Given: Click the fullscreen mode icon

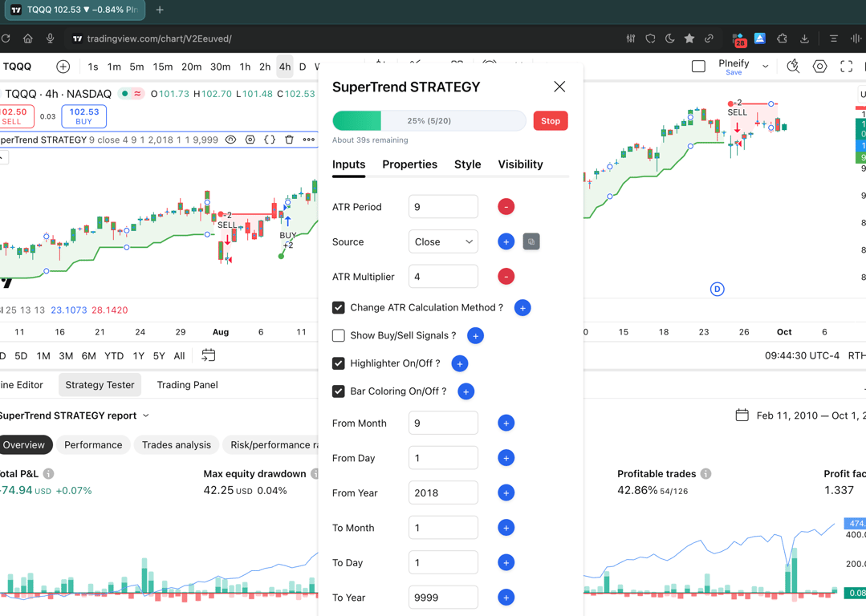Looking at the screenshot, I should pos(846,67).
